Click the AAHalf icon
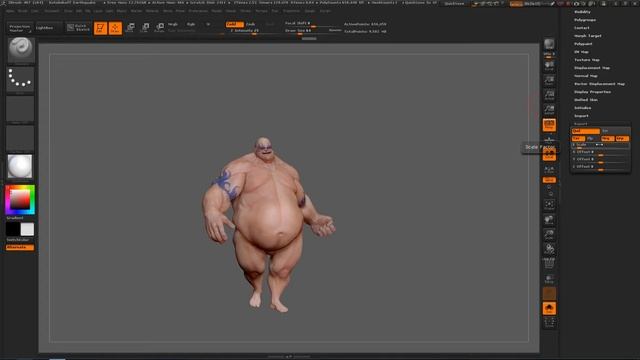 [549, 110]
